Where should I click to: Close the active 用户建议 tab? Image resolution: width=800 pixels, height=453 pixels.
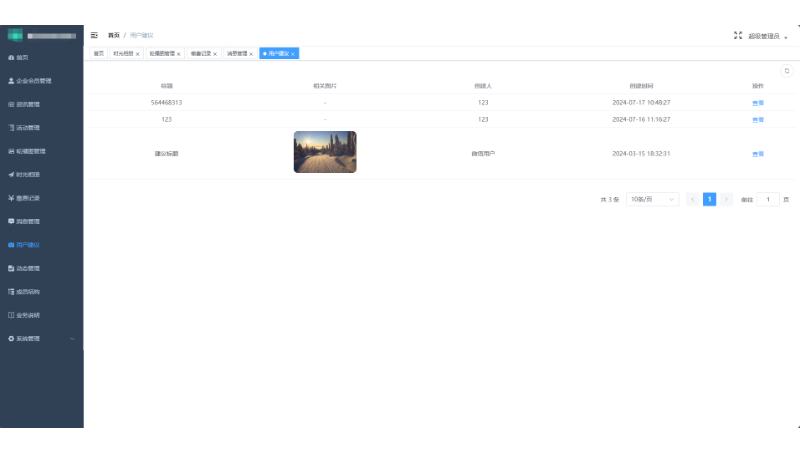click(293, 54)
